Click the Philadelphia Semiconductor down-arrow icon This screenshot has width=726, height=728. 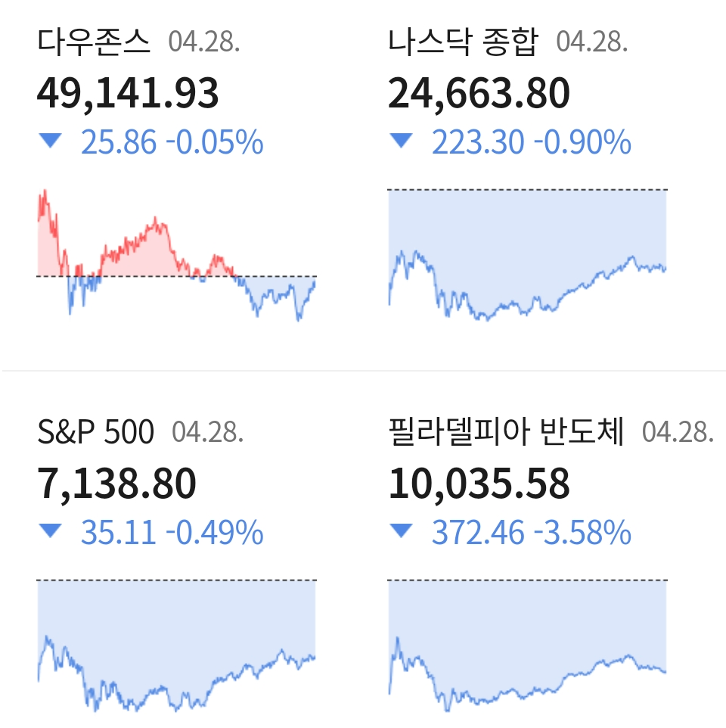[x=401, y=531]
